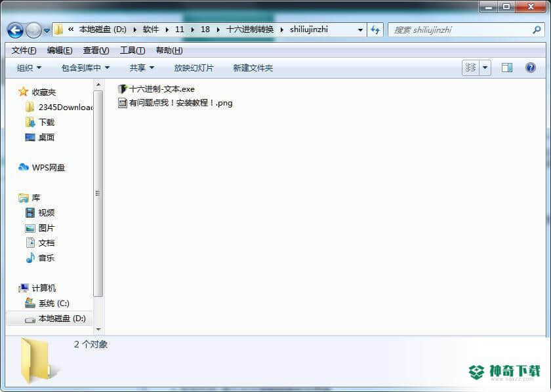Open the help question mark icon
This screenshot has width=551, height=392.
tap(530, 68)
